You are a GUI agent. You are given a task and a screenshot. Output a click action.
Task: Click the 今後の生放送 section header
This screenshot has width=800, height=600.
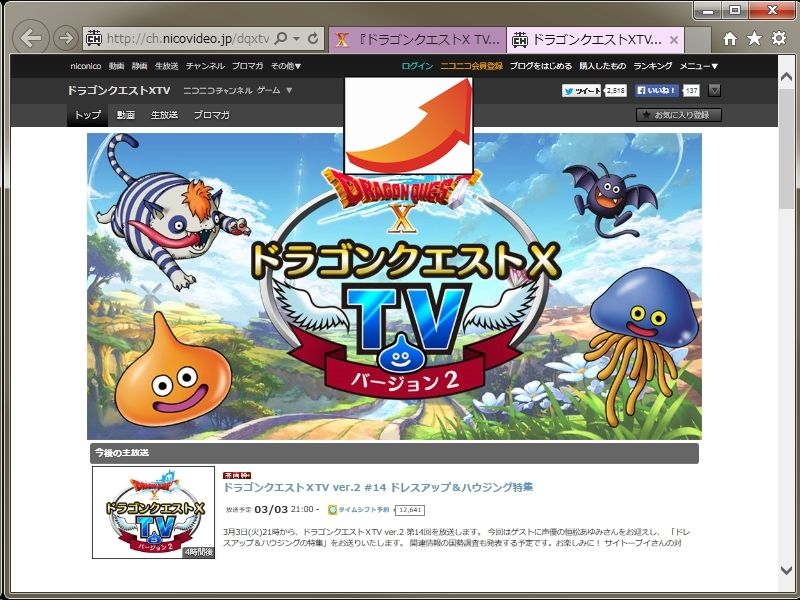[394, 453]
